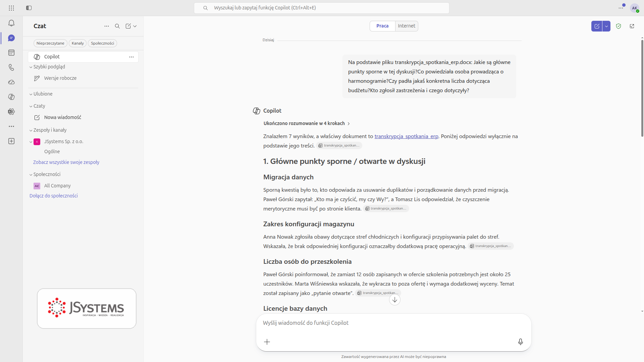
Task: Start voice dictation microphone
Action: (521, 342)
